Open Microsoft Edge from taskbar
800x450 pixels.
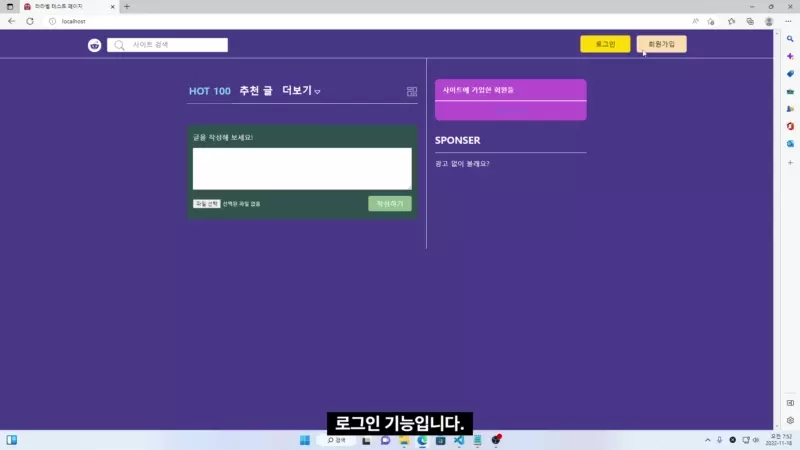pos(422,440)
